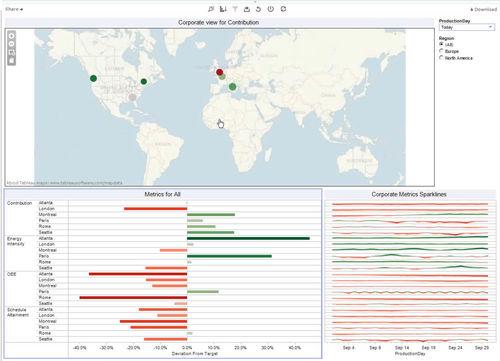This screenshot has width=500, height=361.
Task: Click the Contribution Montreal green bar
Action: pyautogui.click(x=211, y=215)
